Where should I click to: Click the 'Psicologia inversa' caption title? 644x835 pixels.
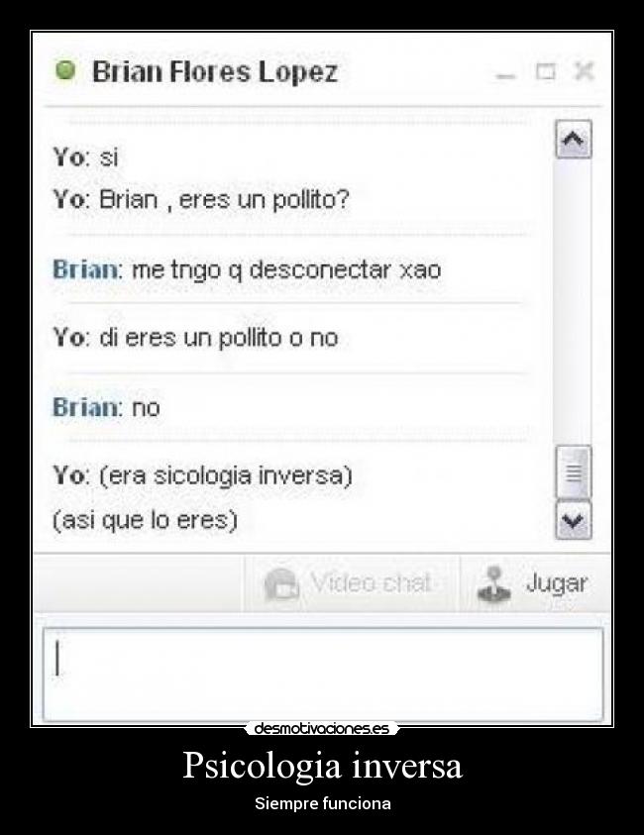[322, 765]
